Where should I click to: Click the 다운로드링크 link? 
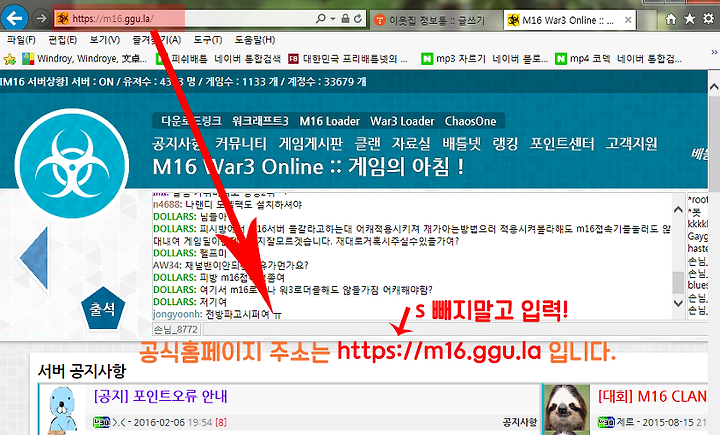click(x=191, y=121)
